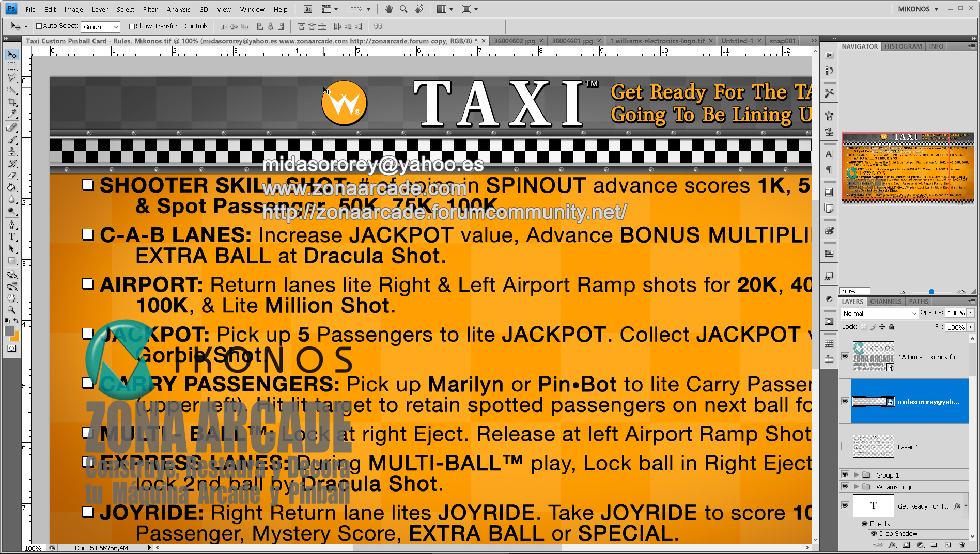This screenshot has height=554, width=980.
Task: Collapse effects of Get Ready For T layer
Action: click(x=966, y=506)
